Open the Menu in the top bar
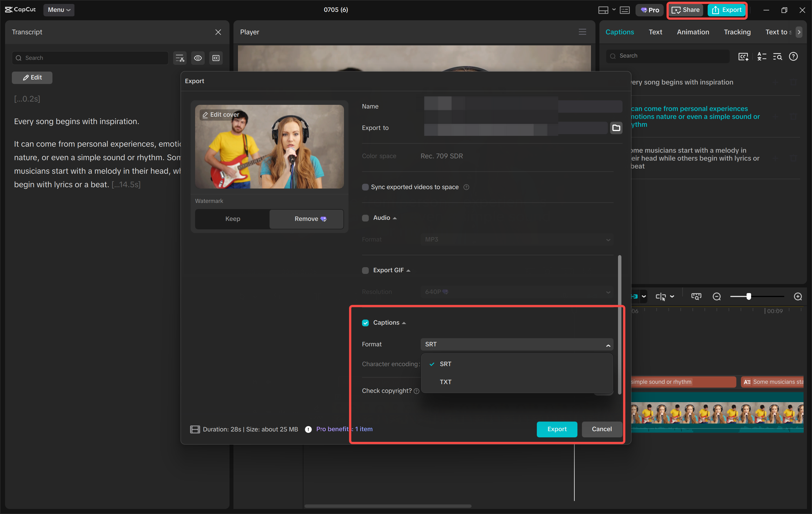 (x=59, y=10)
